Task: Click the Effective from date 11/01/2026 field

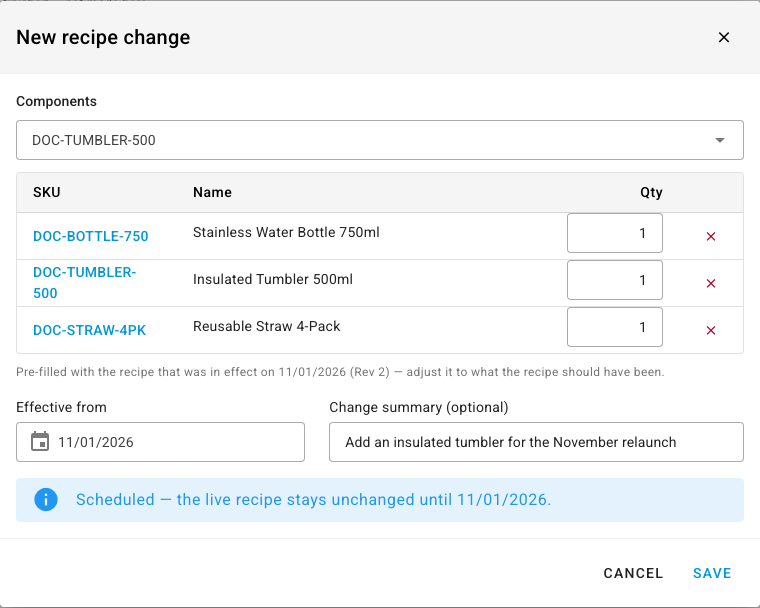Action: (x=160, y=442)
